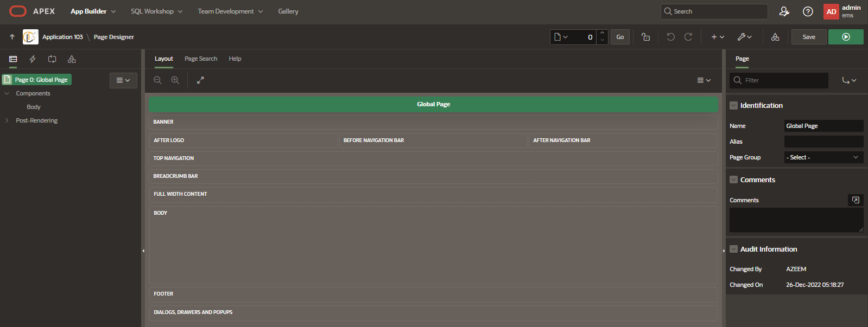Image resolution: width=868 pixels, height=327 pixels.
Task: Click into the Alias field
Action: pos(823,142)
